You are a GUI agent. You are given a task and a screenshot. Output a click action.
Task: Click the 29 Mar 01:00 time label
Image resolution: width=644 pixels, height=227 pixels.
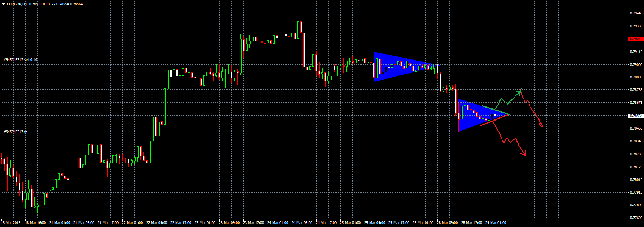coord(496,223)
